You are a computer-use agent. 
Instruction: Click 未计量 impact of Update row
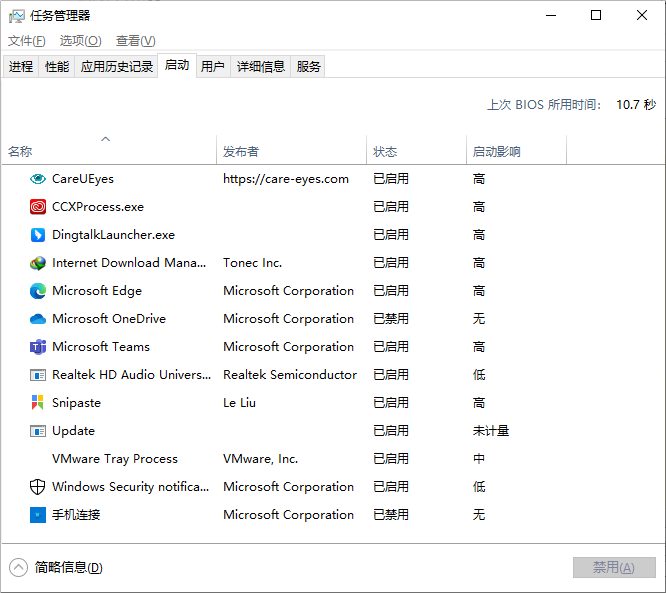491,431
